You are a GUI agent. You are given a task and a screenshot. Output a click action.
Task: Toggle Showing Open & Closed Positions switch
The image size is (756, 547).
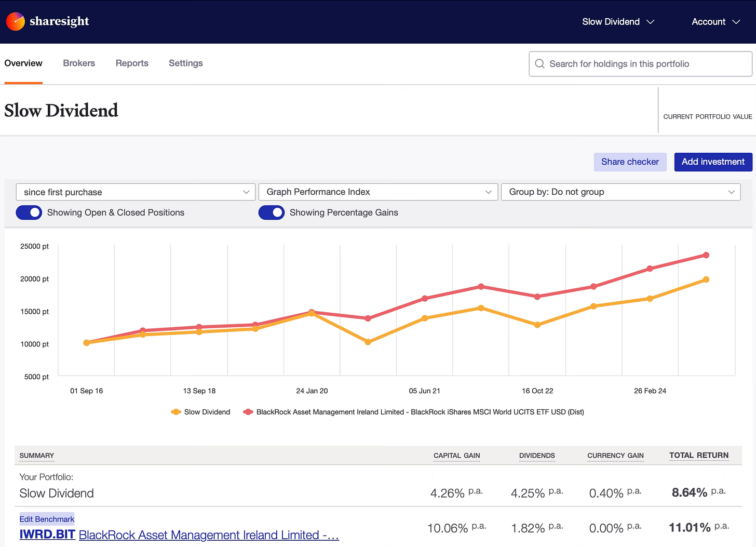click(x=29, y=212)
